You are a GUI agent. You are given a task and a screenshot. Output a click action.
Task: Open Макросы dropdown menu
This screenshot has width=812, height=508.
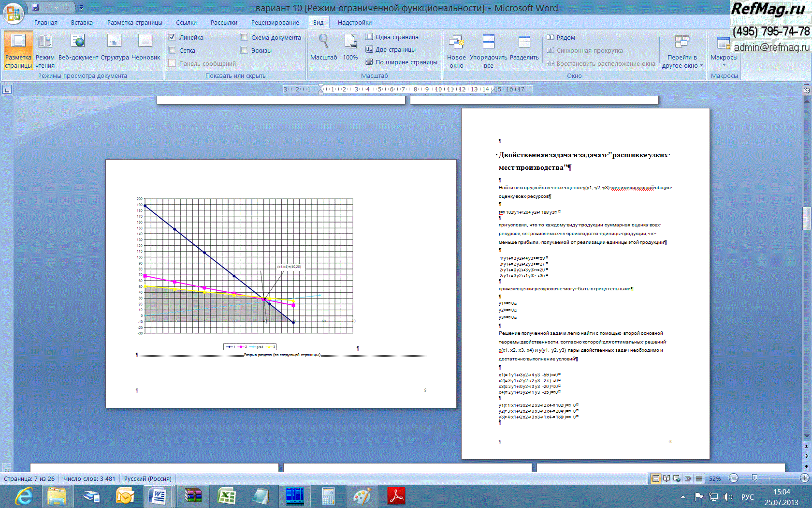[724, 52]
